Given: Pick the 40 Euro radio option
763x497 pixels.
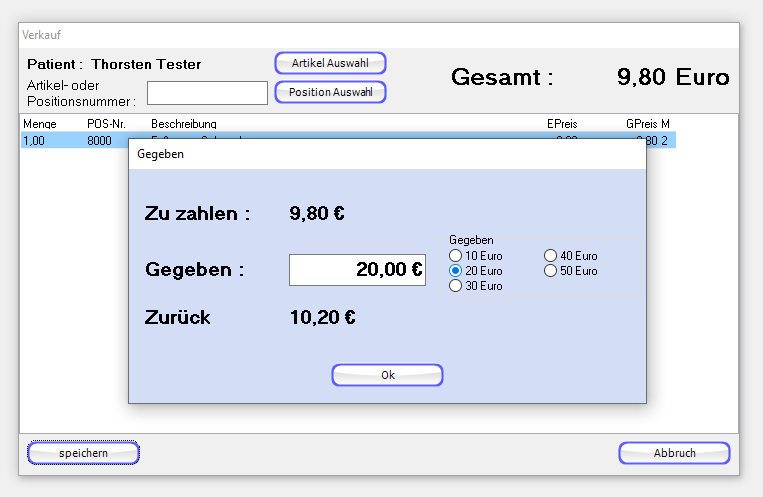Looking at the screenshot, I should (550, 256).
